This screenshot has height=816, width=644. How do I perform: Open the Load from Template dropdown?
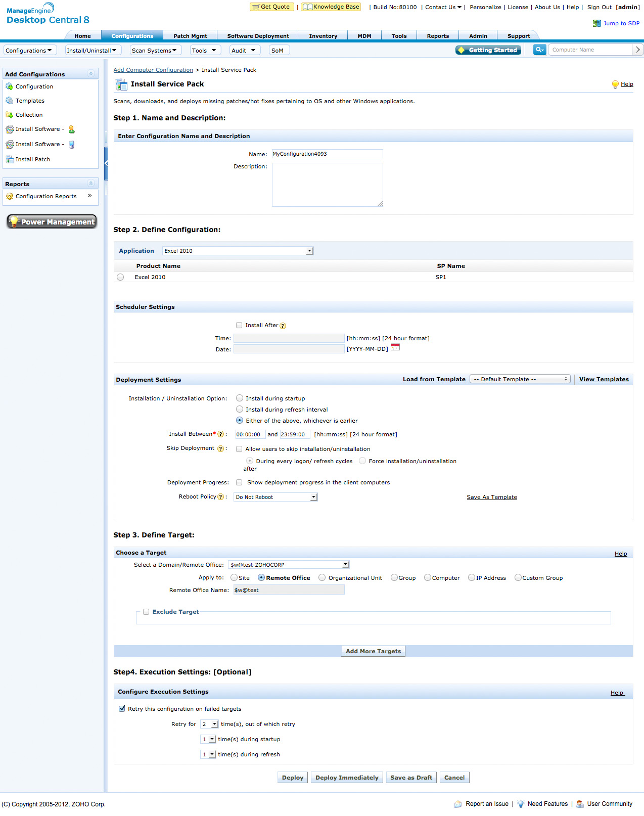pyautogui.click(x=520, y=379)
